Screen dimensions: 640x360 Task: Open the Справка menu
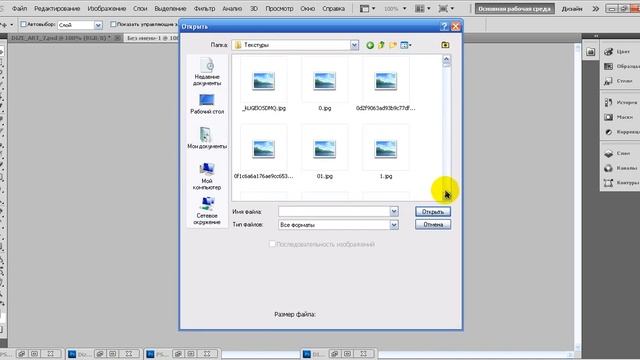pyautogui.click(x=333, y=9)
